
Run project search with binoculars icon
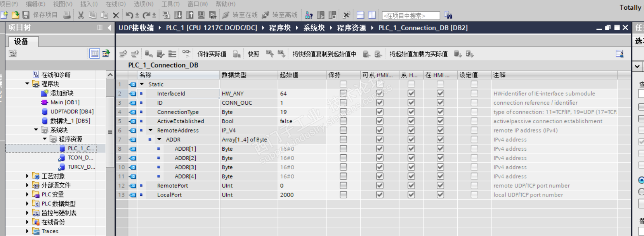[448, 16]
